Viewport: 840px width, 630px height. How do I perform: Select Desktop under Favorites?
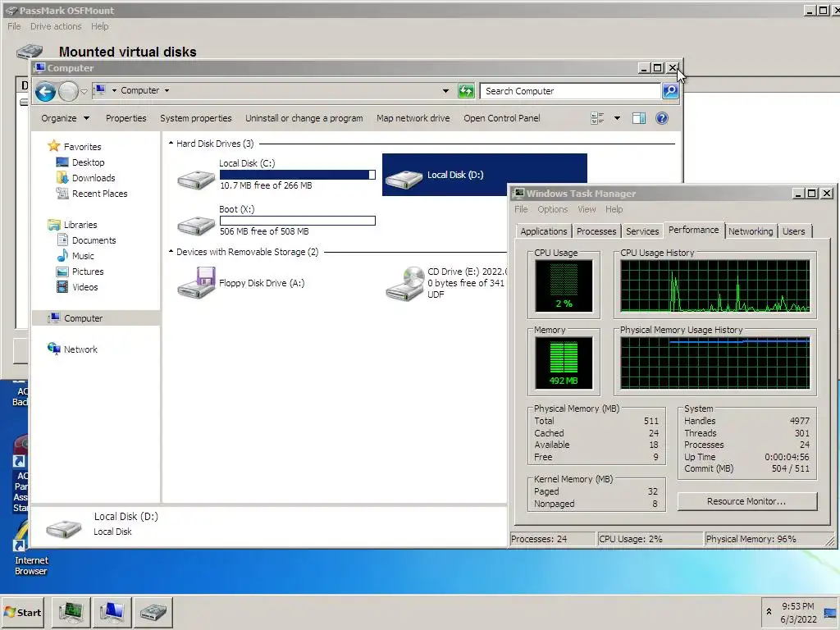89,162
